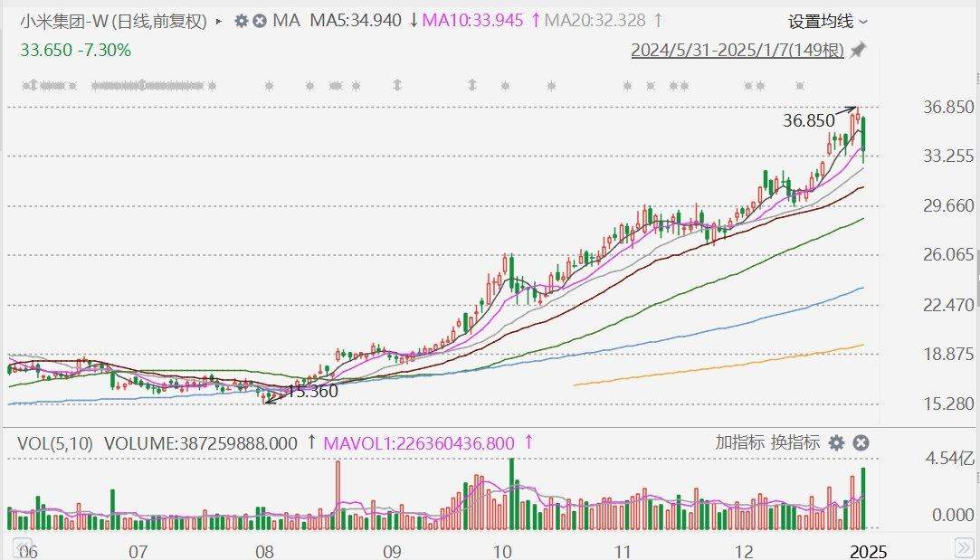Click the scroll-right arrow at the bottom-right corner
Image resolution: width=980 pixels, height=560 pixels.
click(966, 546)
